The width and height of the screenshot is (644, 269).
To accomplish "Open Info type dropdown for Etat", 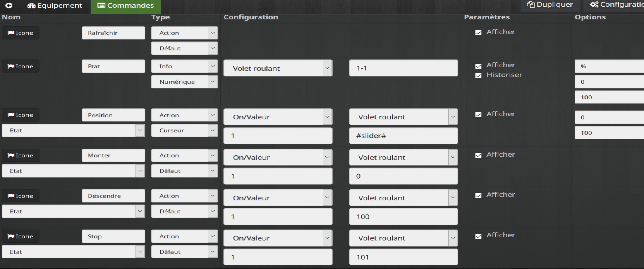I will coord(184,66).
